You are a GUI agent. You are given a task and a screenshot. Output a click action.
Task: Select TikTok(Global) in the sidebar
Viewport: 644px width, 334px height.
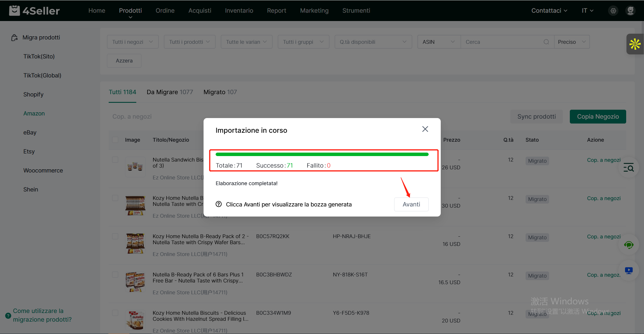click(42, 75)
